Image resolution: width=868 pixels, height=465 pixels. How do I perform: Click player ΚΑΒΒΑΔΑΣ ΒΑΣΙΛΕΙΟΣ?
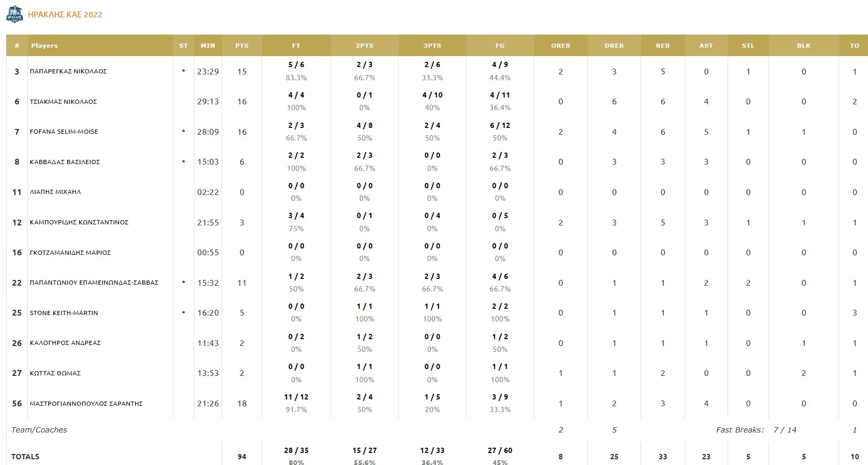pos(65,162)
